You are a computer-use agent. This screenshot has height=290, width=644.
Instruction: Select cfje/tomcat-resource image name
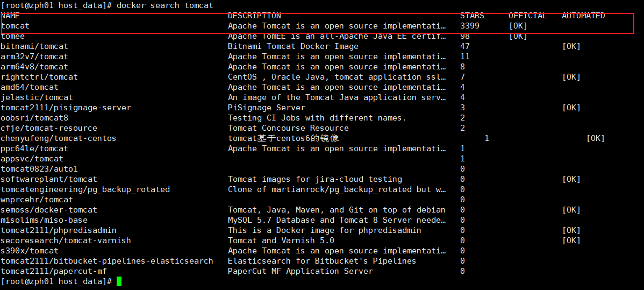pos(49,128)
